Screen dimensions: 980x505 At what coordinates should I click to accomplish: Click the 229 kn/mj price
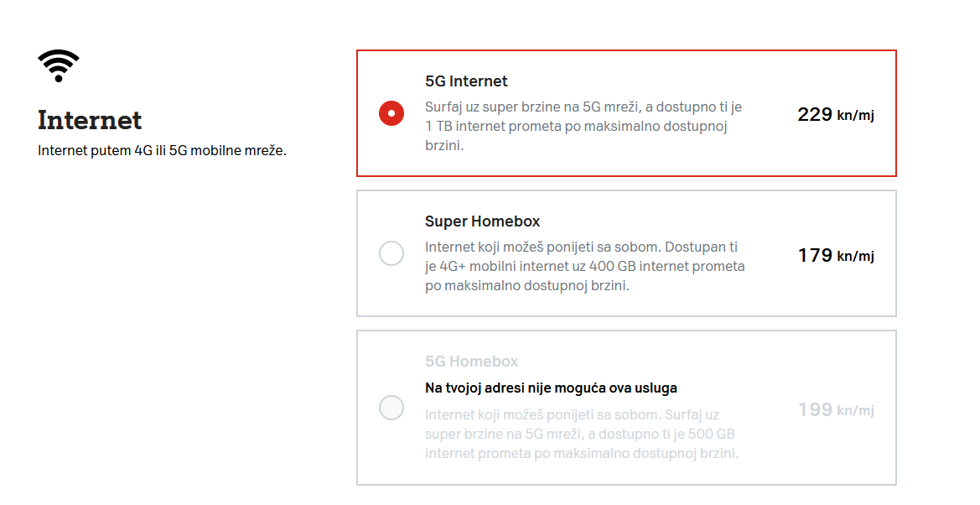[x=835, y=115]
